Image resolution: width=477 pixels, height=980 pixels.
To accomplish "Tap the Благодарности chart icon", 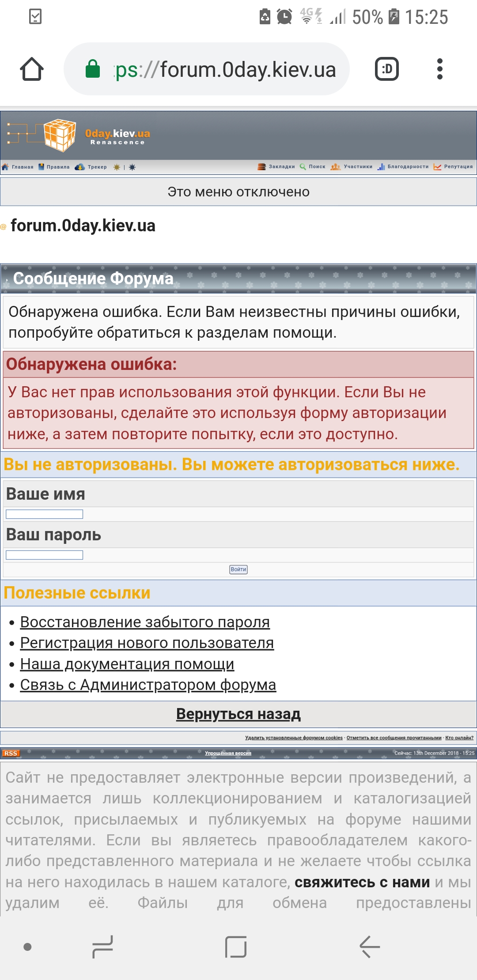I will pyautogui.click(x=381, y=166).
